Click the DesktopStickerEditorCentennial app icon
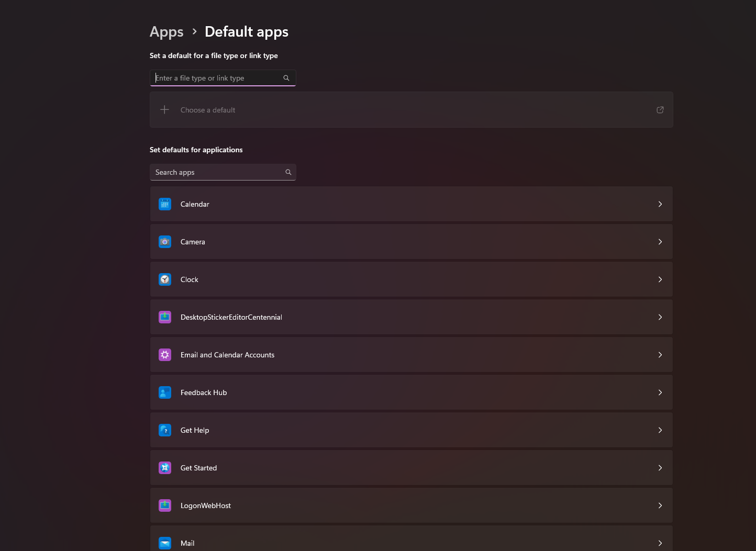756x551 pixels. [x=165, y=317]
